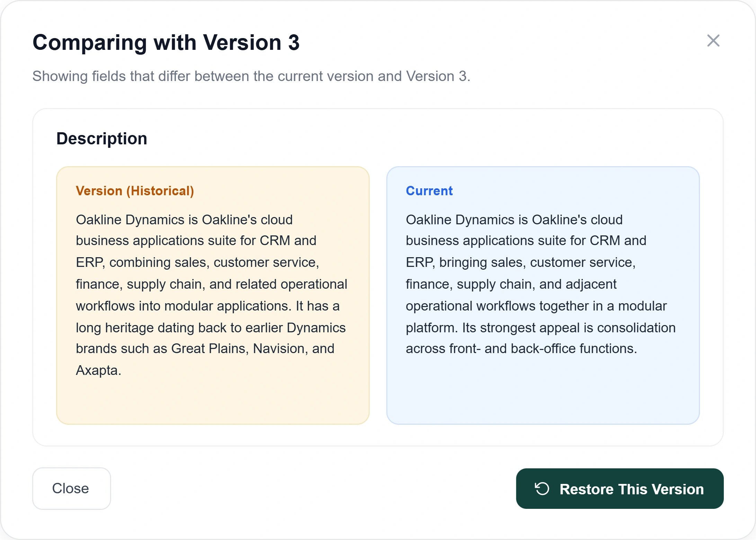Click the subtitle about differing fields
This screenshot has height=540, width=756.
251,76
